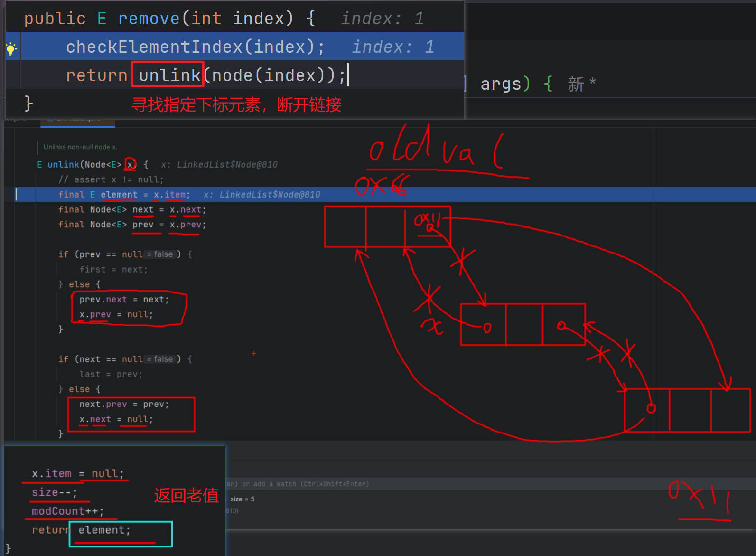Click the 'Unlinks non-null node x.' doc comment
The height and width of the screenshot is (556, 756).
click(x=80, y=147)
